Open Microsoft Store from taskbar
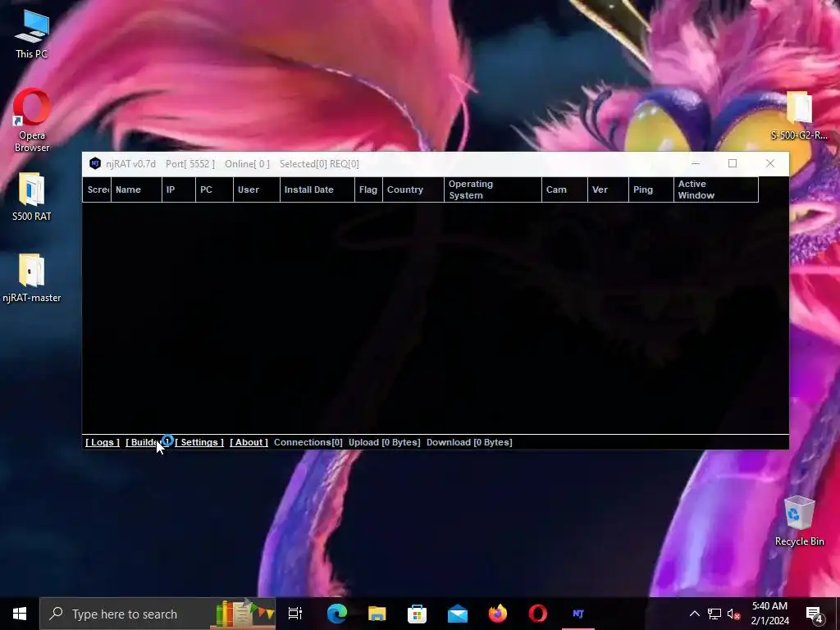Screen dimensions: 840x630 point(418,614)
